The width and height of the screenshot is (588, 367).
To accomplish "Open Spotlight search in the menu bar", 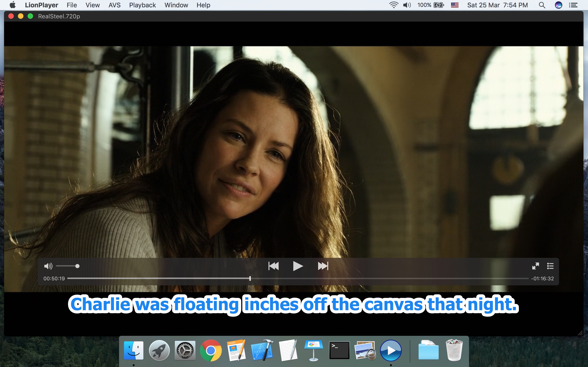I will (x=542, y=5).
